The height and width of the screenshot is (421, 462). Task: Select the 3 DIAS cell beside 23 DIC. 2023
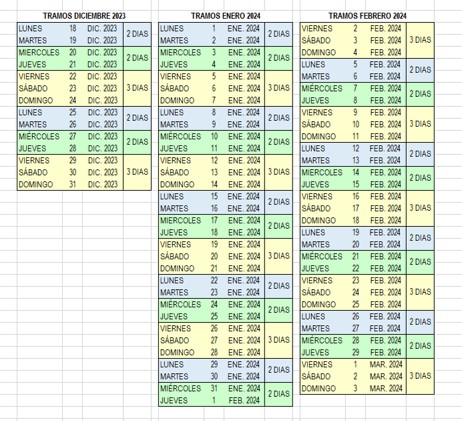point(137,88)
